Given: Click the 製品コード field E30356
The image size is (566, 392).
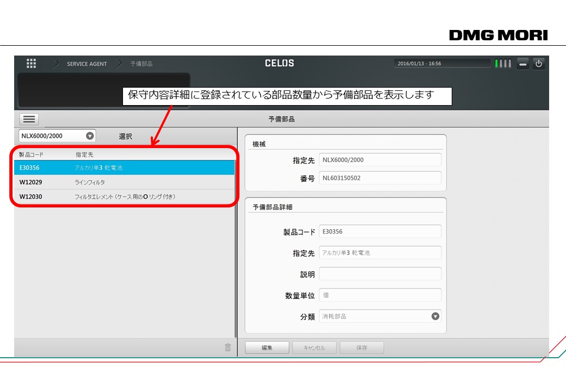Looking at the screenshot, I should point(380,231).
